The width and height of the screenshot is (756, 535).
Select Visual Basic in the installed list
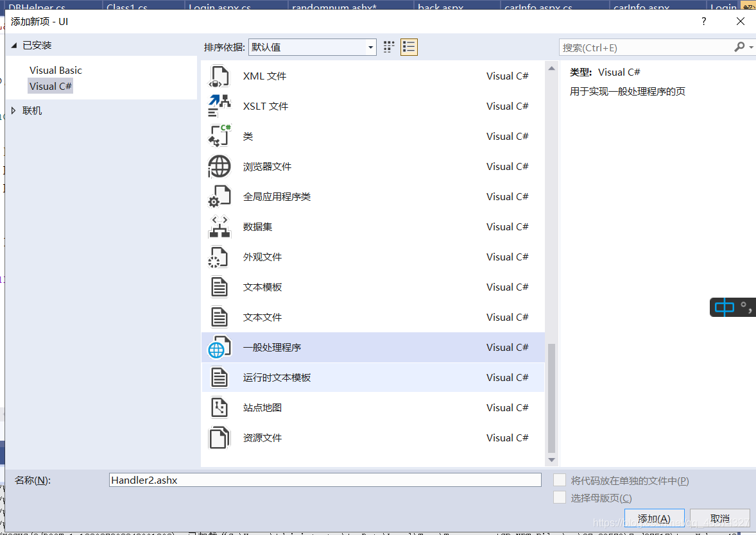55,71
